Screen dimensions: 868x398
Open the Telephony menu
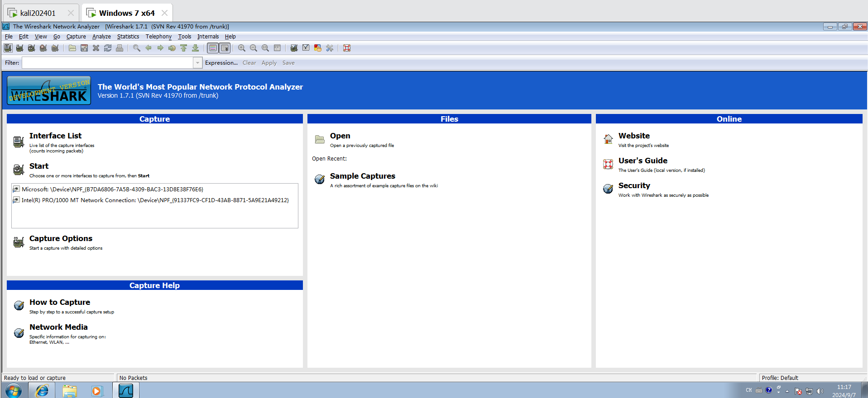point(158,37)
